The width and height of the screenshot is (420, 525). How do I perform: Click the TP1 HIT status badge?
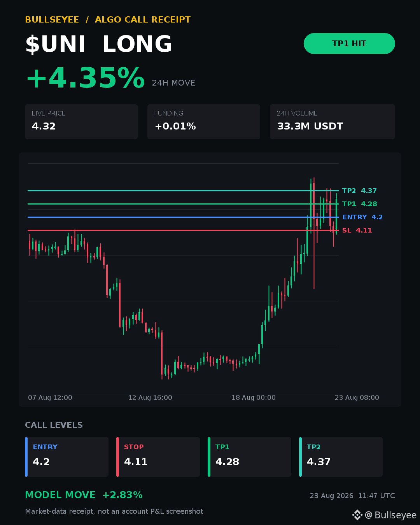(349, 44)
